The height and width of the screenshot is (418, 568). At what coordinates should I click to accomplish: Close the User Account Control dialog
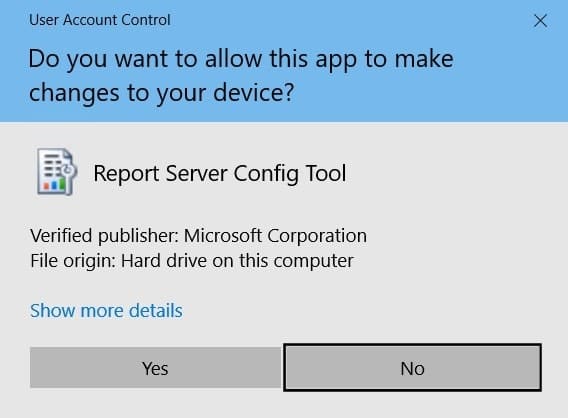(x=540, y=21)
